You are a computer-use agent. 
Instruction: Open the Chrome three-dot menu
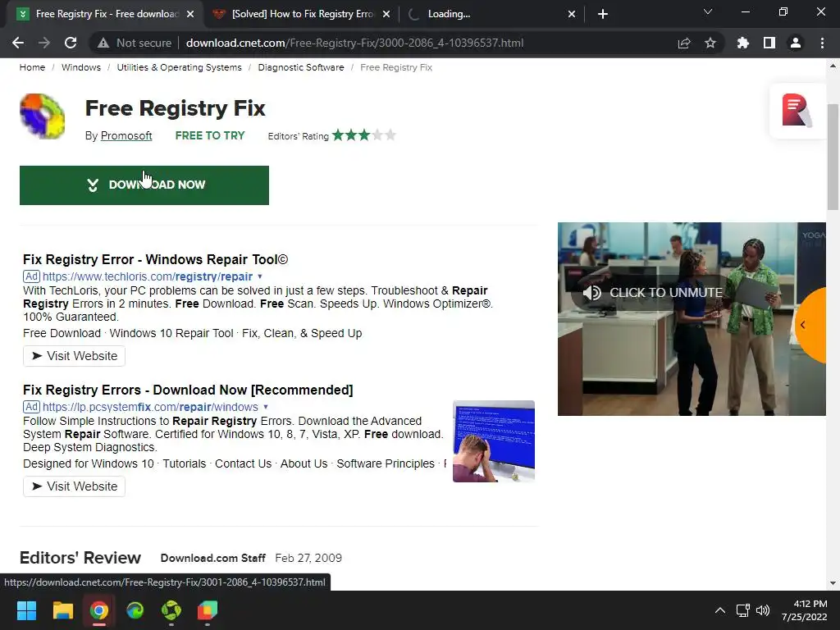[x=822, y=43]
